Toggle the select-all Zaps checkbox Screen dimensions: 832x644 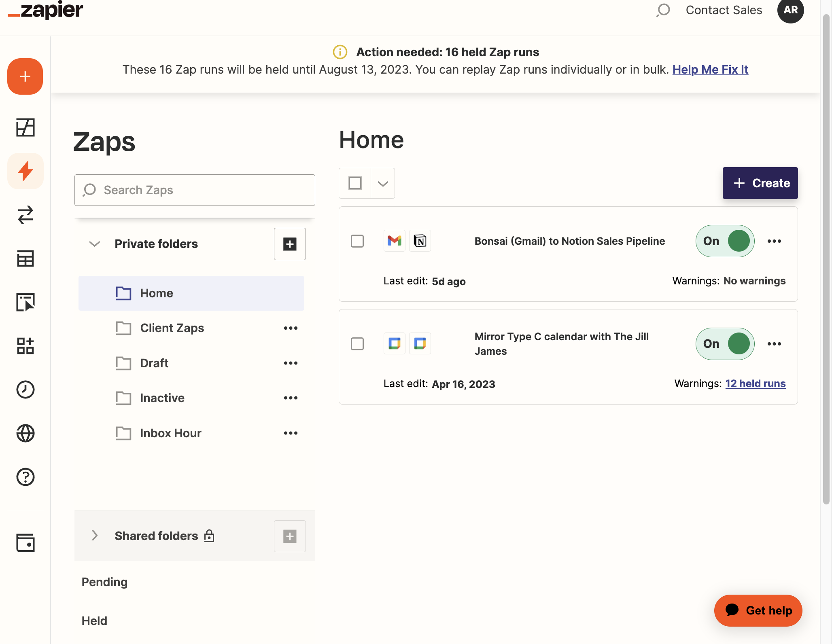coord(355,183)
